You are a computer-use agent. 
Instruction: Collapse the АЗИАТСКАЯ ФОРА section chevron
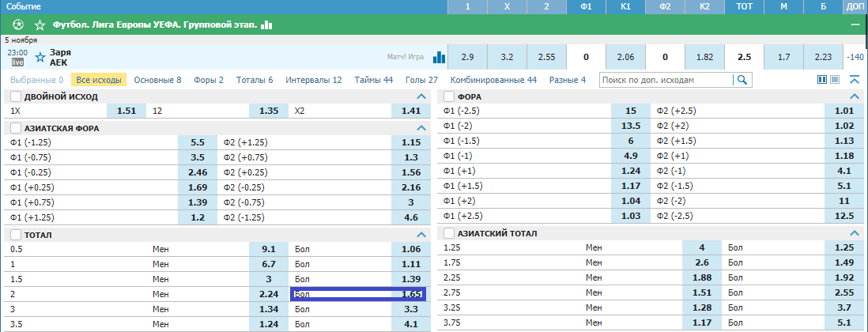click(x=421, y=128)
